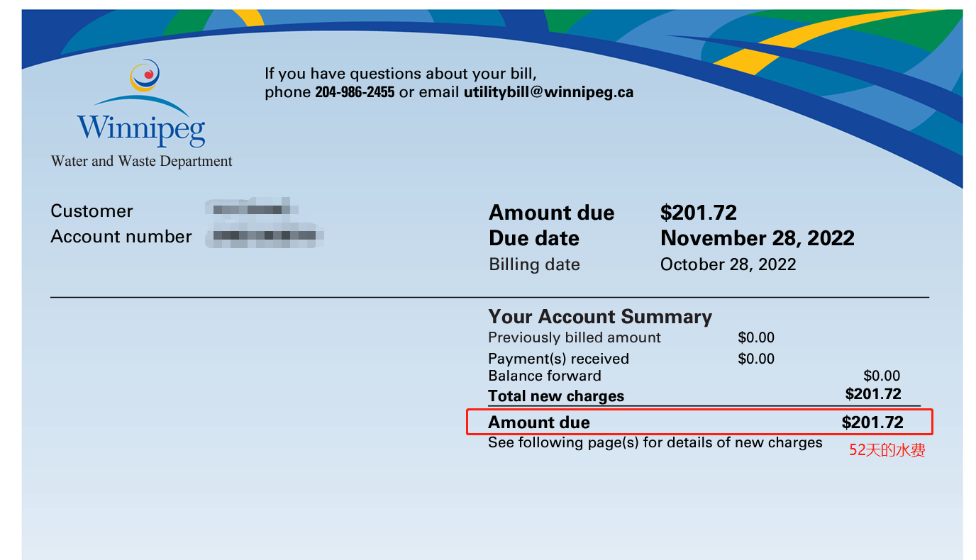
Task: Click the Balance forward $0.00 value
Action: [x=882, y=376]
